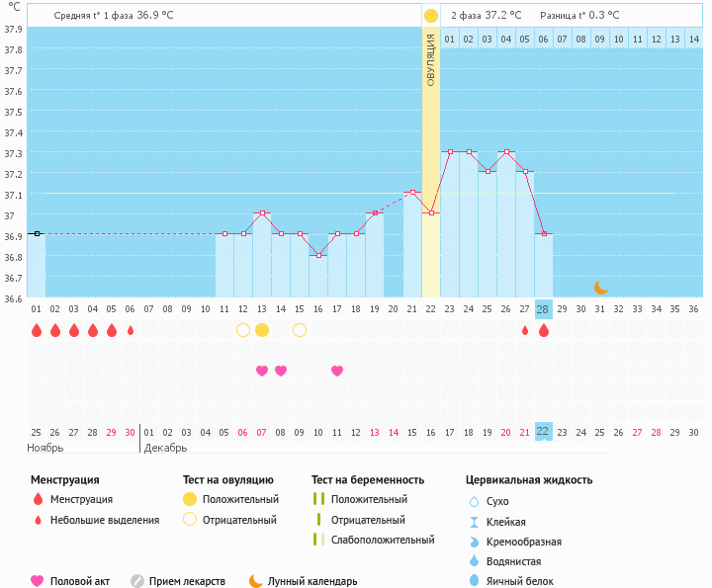Click the negative ovulation test on day 15
The height and width of the screenshot is (588, 712).
(299, 330)
